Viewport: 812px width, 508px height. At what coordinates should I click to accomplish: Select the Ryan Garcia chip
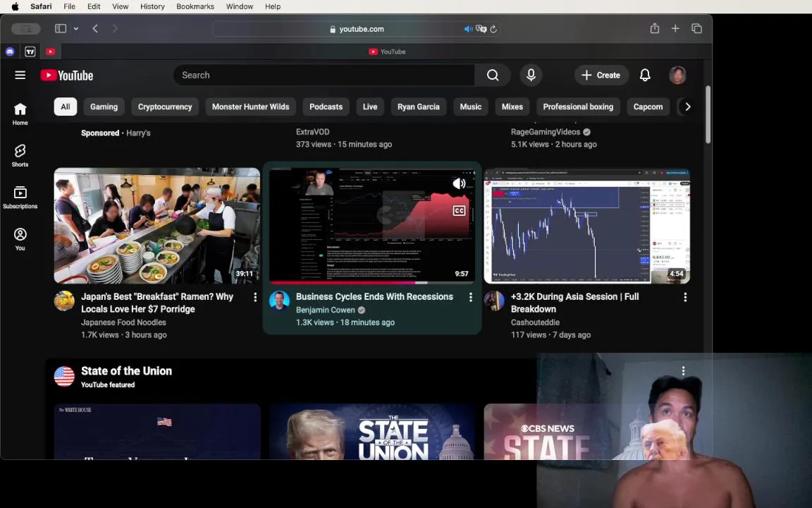(x=419, y=107)
